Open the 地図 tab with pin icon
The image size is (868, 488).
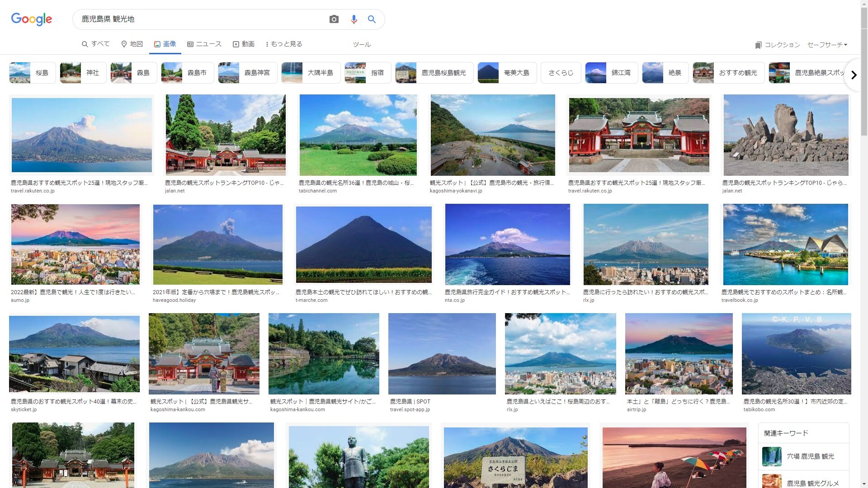[x=132, y=44]
